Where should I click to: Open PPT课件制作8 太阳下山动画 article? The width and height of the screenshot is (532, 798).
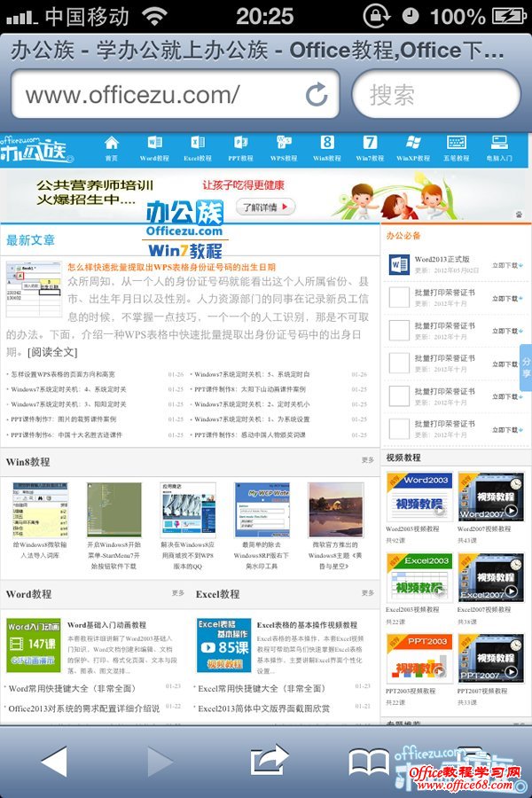pyautogui.click(x=250, y=389)
